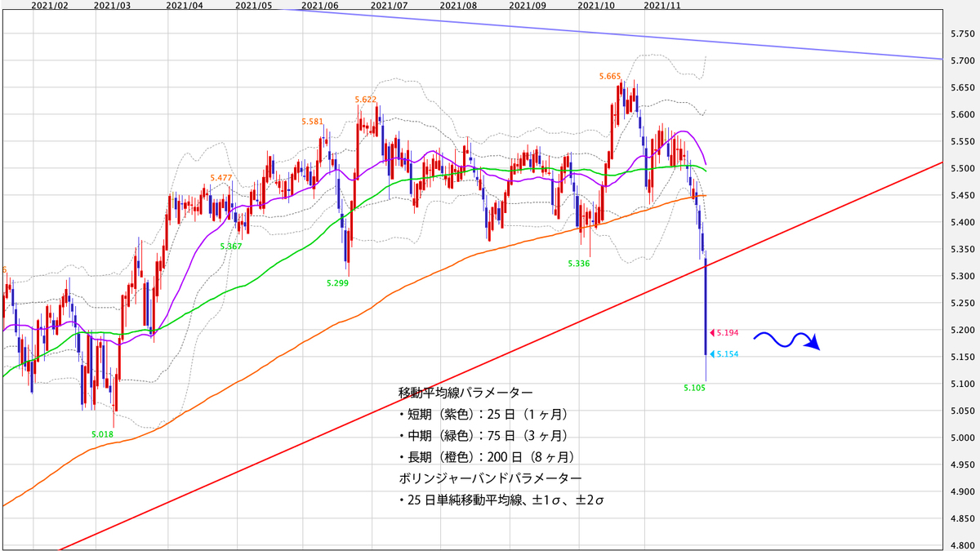Click the 5.550 price axis label
Image resolution: width=980 pixels, height=551 pixels.
pyautogui.click(x=963, y=141)
